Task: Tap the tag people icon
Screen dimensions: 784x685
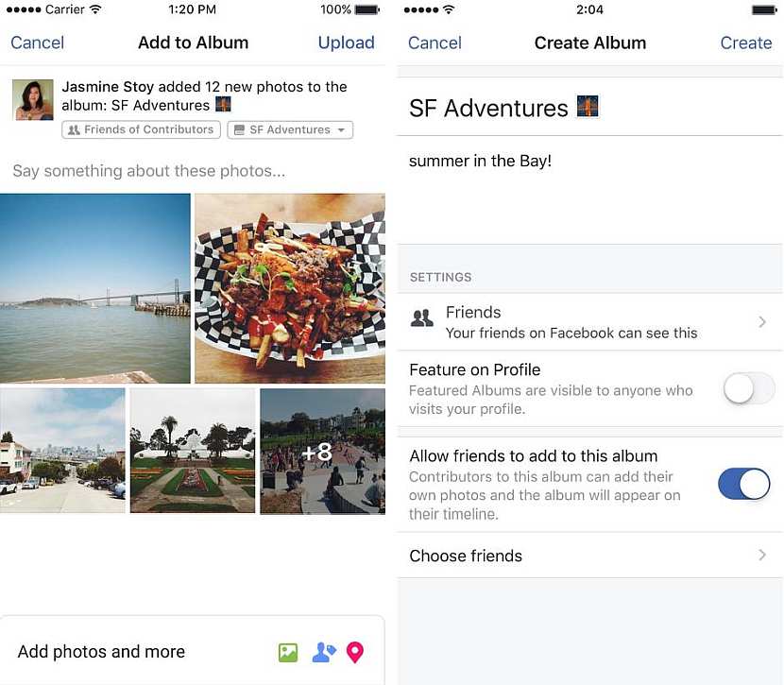Action: pyautogui.click(x=323, y=652)
